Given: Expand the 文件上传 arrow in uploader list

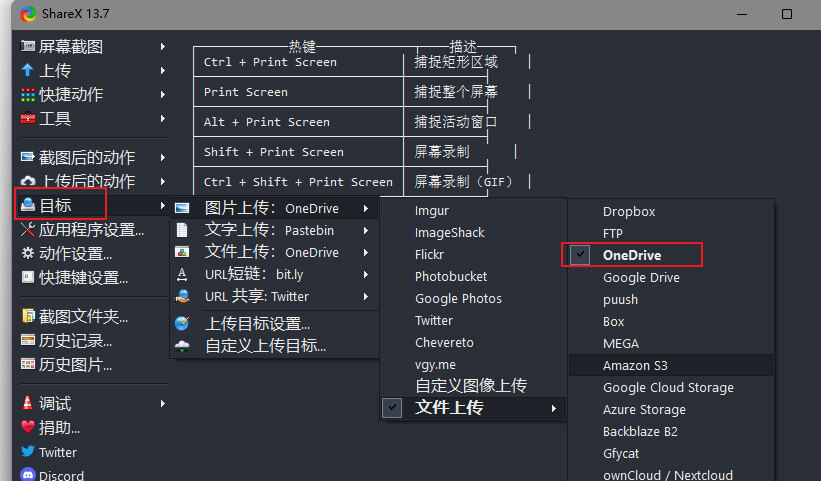Looking at the screenshot, I should pos(553,408).
